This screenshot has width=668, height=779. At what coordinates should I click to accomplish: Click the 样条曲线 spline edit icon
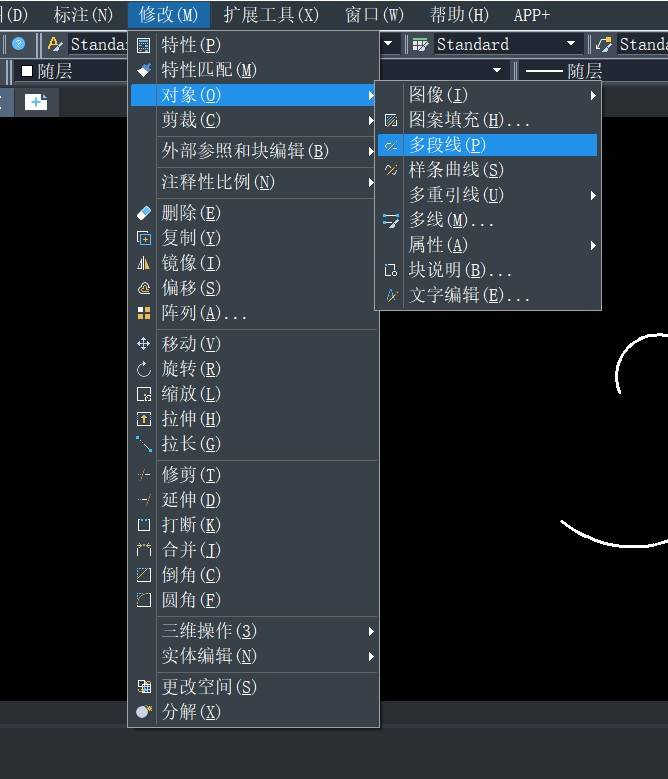(391, 170)
